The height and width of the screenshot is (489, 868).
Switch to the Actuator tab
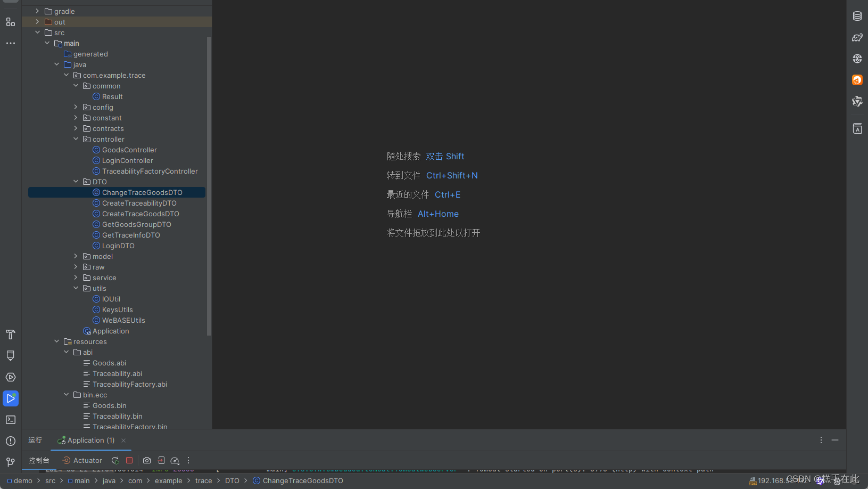pyautogui.click(x=82, y=460)
